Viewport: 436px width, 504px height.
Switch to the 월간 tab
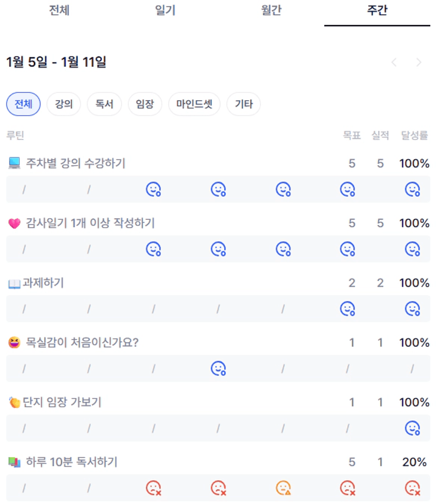[x=272, y=11]
